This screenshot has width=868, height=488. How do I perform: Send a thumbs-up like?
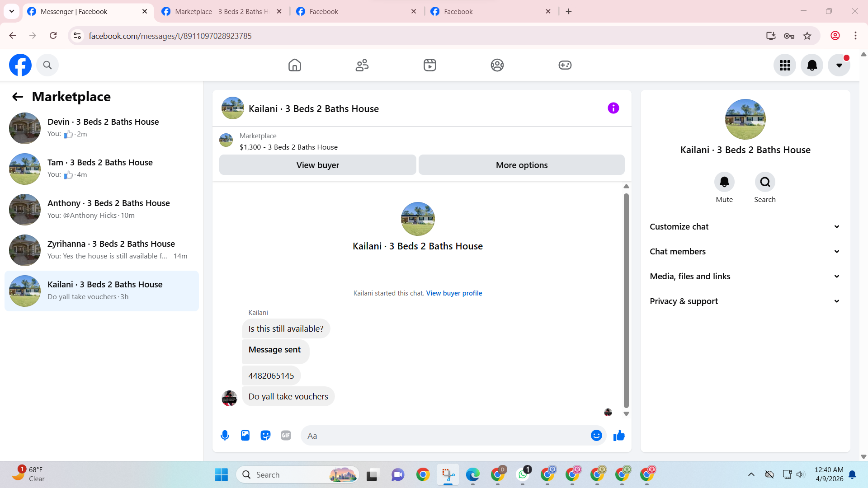[619, 436]
